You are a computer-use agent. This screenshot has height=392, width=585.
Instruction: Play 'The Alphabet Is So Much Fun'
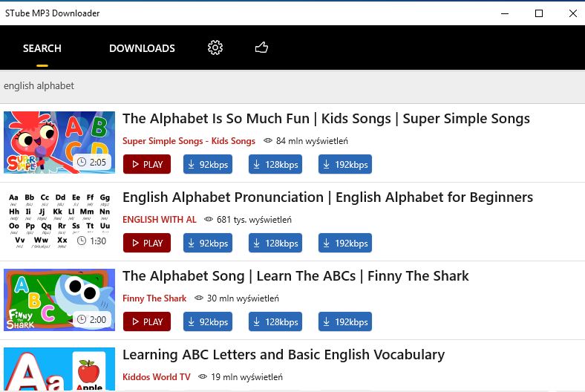147,164
